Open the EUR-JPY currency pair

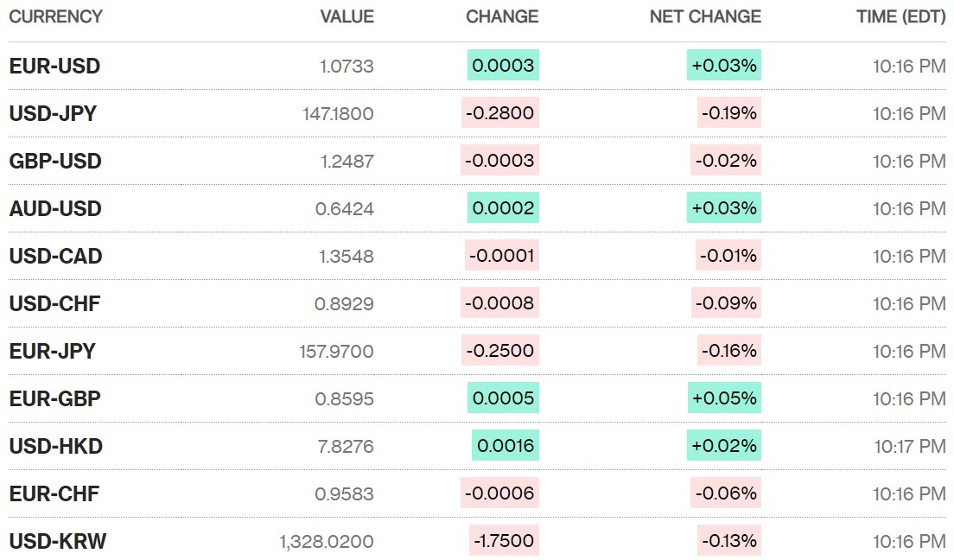[x=52, y=351]
